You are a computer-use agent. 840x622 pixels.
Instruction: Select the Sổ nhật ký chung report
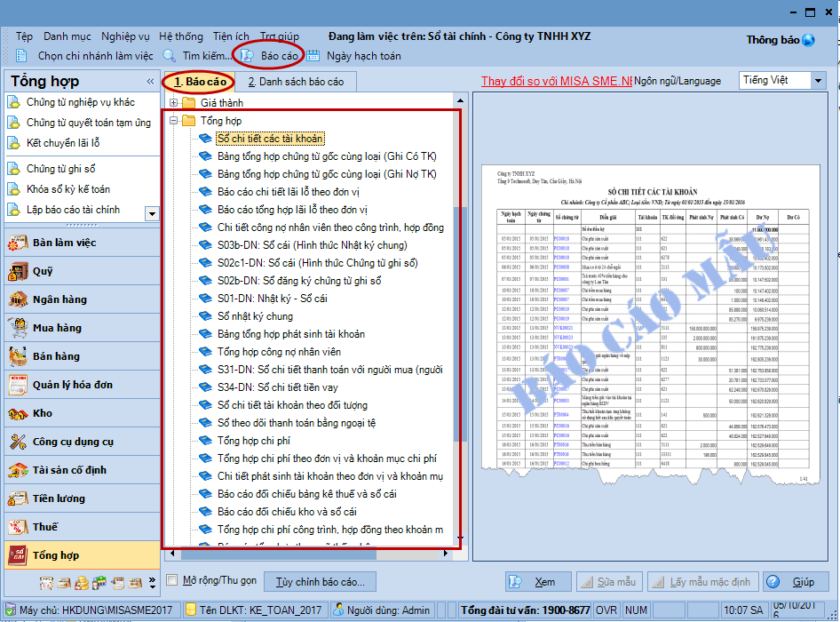255,316
